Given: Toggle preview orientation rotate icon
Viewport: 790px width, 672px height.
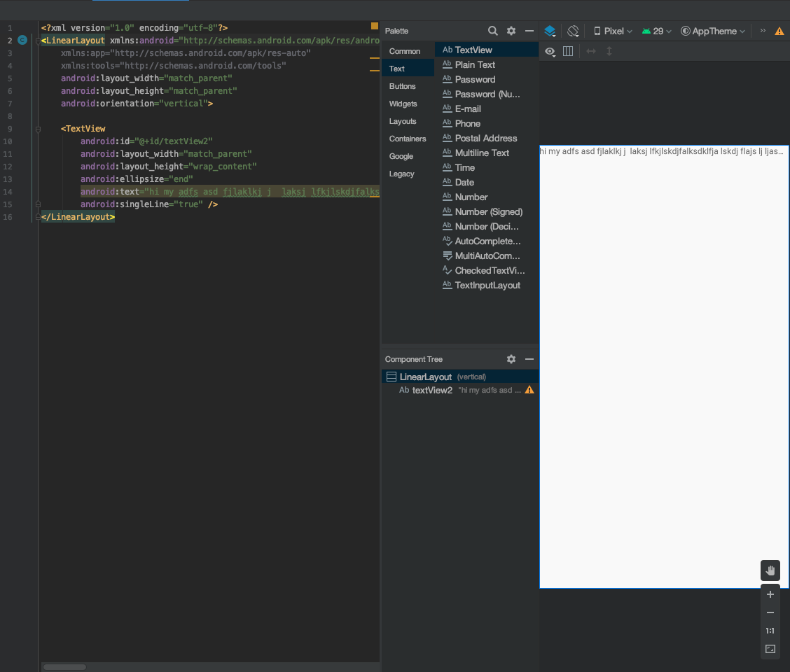Looking at the screenshot, I should click(573, 31).
